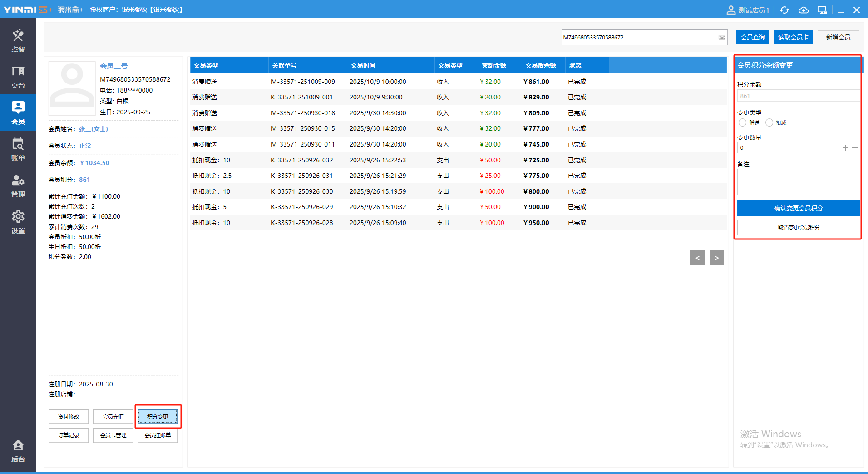This screenshot has height=474, width=868.
Task: Select the 赠送 radio button
Action: [743, 123]
